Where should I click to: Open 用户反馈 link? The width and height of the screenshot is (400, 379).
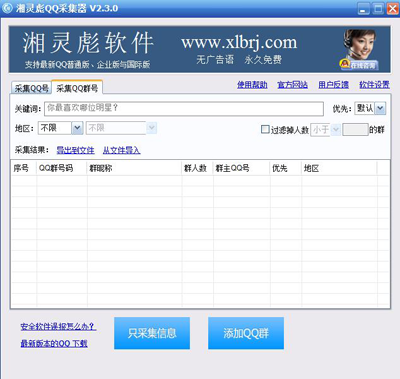coord(333,85)
